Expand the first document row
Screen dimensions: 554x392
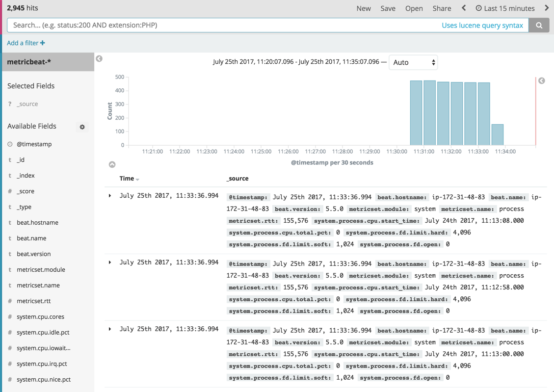pos(110,196)
